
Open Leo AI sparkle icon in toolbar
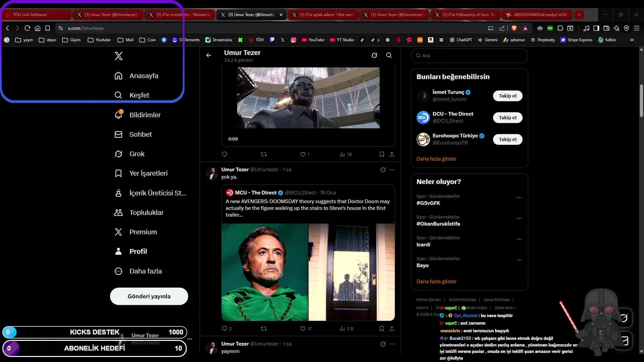tap(616, 28)
